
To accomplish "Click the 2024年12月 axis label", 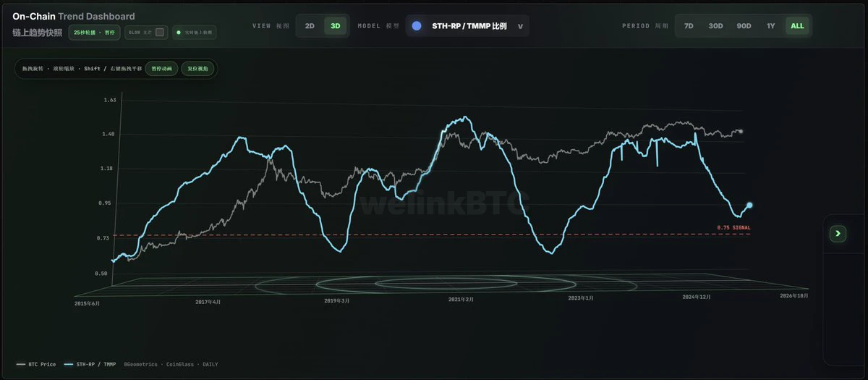I will pyautogui.click(x=697, y=297).
